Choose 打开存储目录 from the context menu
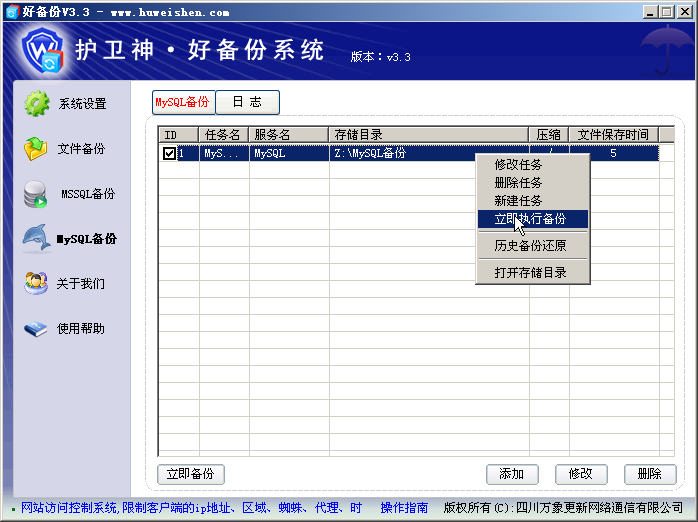The image size is (698, 522). point(533,272)
